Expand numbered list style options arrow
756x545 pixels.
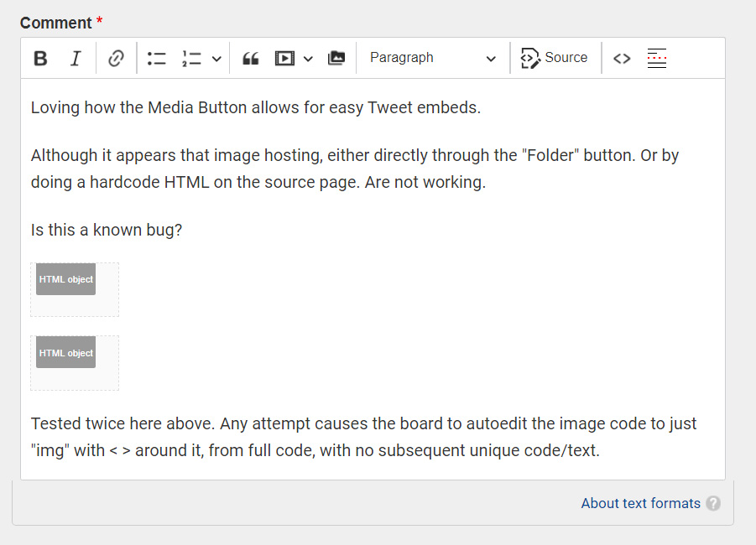(216, 59)
